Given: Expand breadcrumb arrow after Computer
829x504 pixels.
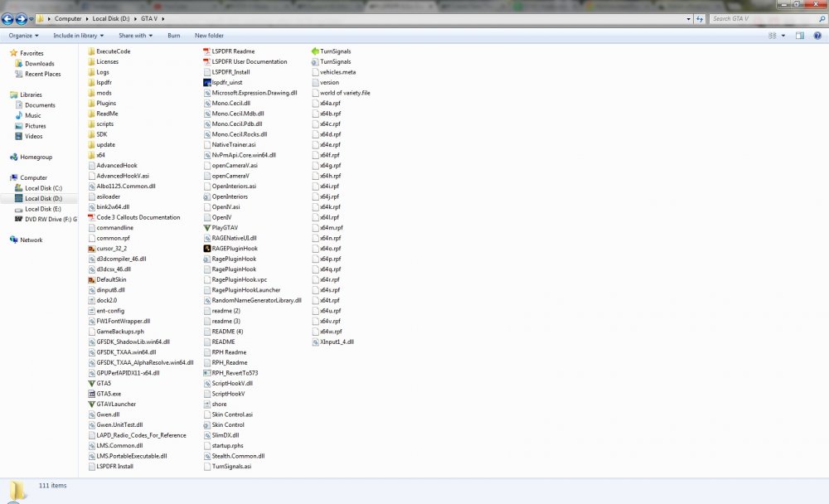Looking at the screenshot, I should point(87,18).
